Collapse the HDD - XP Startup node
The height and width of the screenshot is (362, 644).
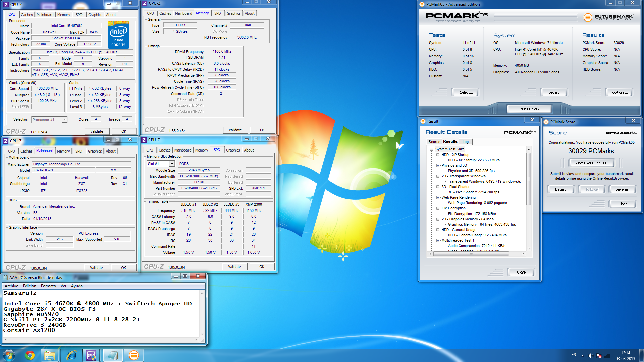438,155
